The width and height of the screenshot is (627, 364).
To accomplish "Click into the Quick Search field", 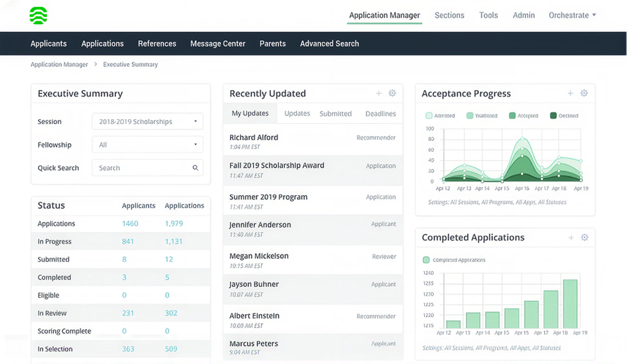I will 148,168.
